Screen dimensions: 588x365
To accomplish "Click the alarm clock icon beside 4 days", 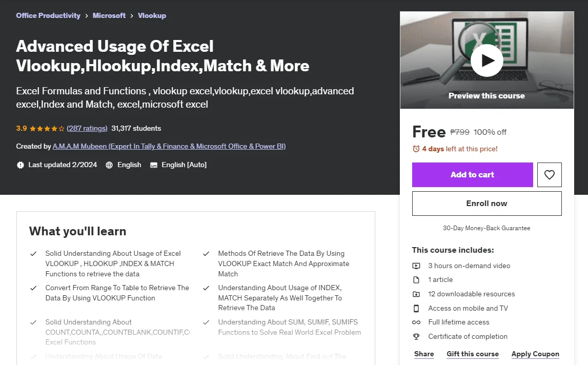I will (416, 149).
